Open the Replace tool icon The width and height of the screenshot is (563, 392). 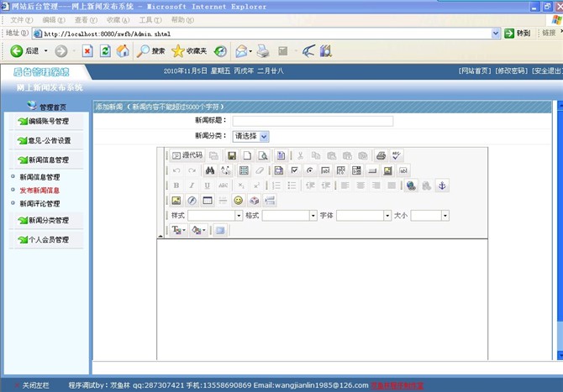225,170
